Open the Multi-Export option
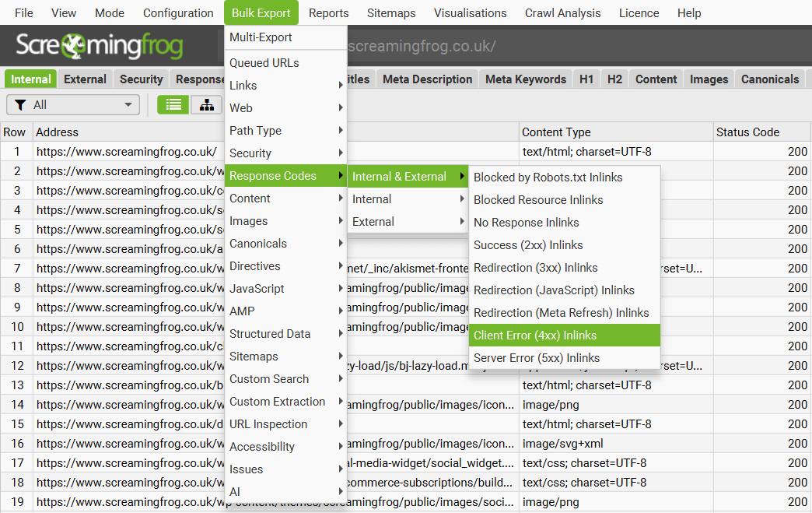The height and width of the screenshot is (513, 812). [261, 37]
